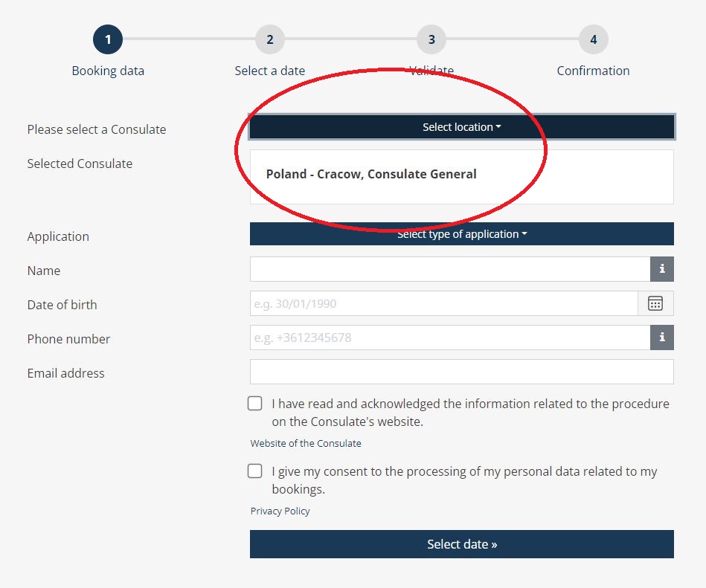Open Select type of application dropdown

tap(462, 234)
